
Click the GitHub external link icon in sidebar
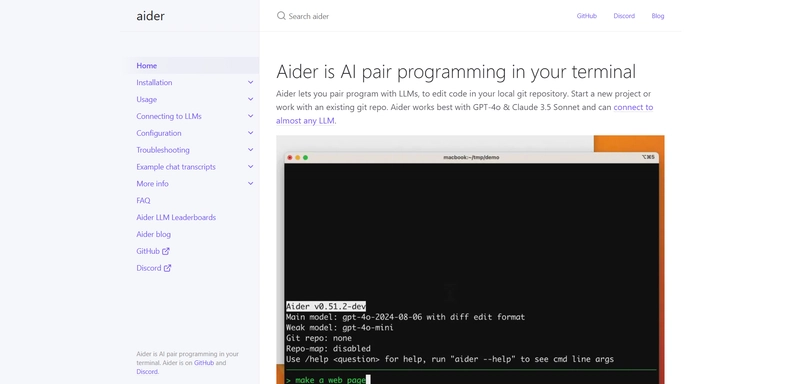point(166,251)
